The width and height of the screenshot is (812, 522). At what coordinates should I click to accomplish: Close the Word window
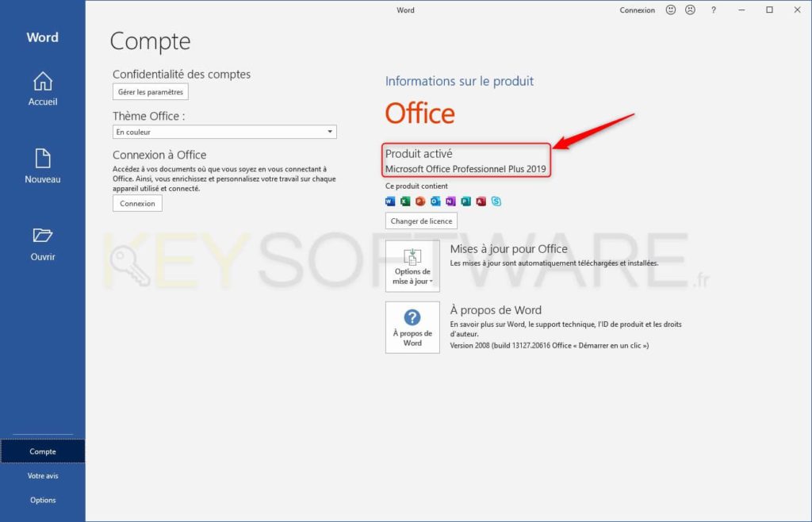point(798,10)
